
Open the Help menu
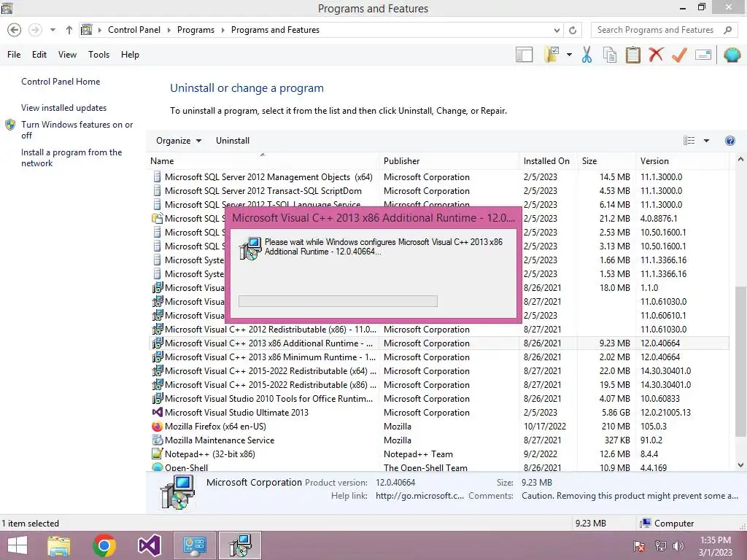point(130,55)
